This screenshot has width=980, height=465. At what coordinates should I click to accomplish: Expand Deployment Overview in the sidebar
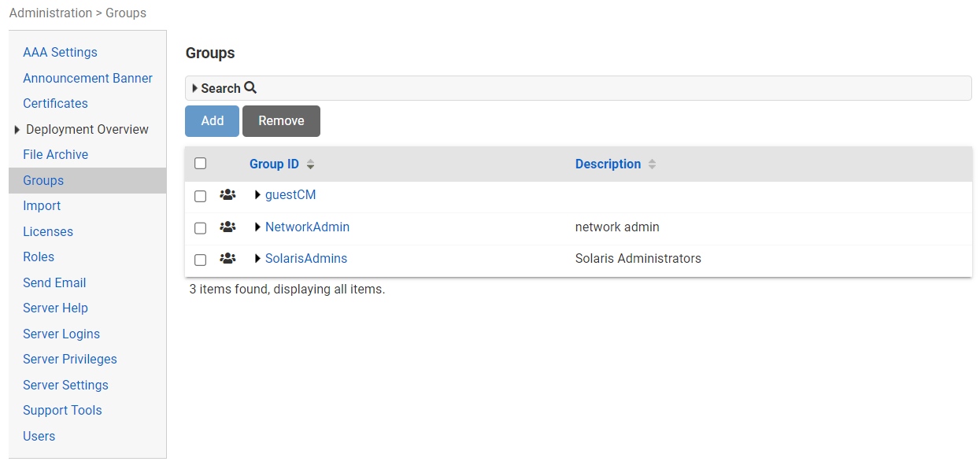point(17,130)
